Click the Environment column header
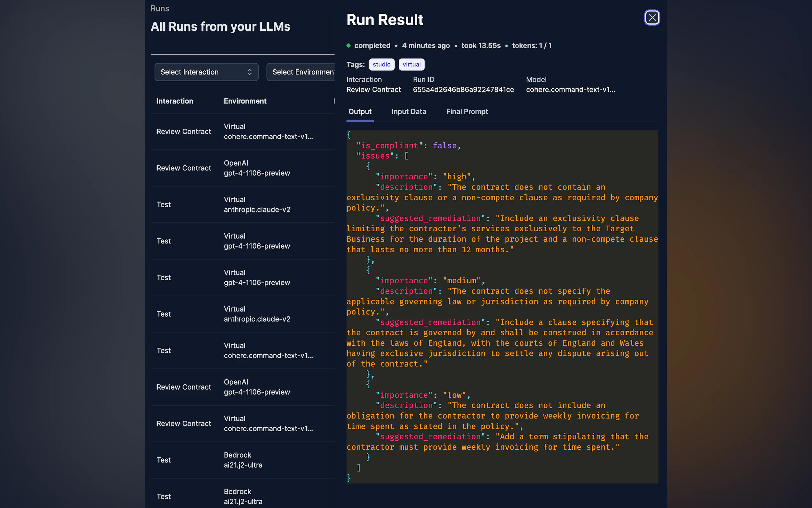This screenshot has height=508, width=812. [x=245, y=101]
